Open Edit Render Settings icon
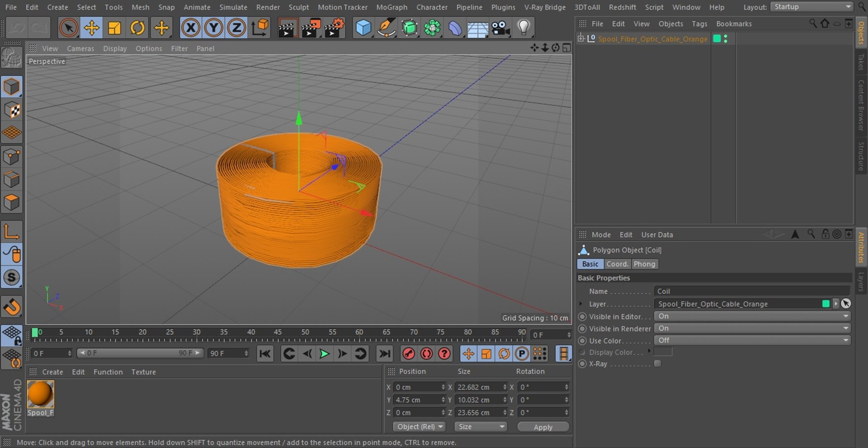The image size is (868, 448). coord(335,28)
